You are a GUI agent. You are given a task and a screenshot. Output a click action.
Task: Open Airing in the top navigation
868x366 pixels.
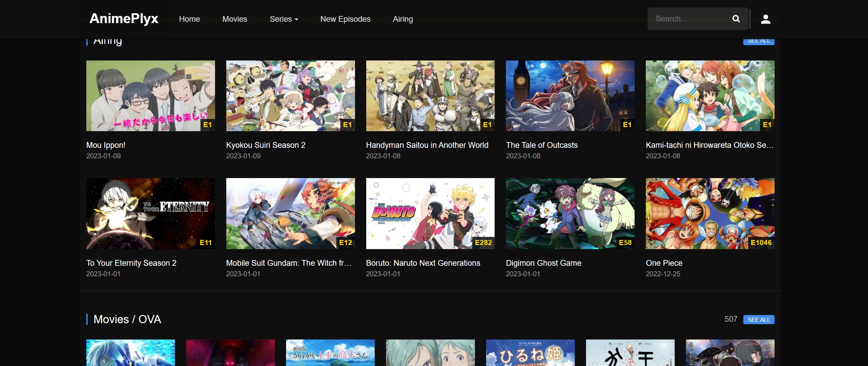click(x=403, y=19)
